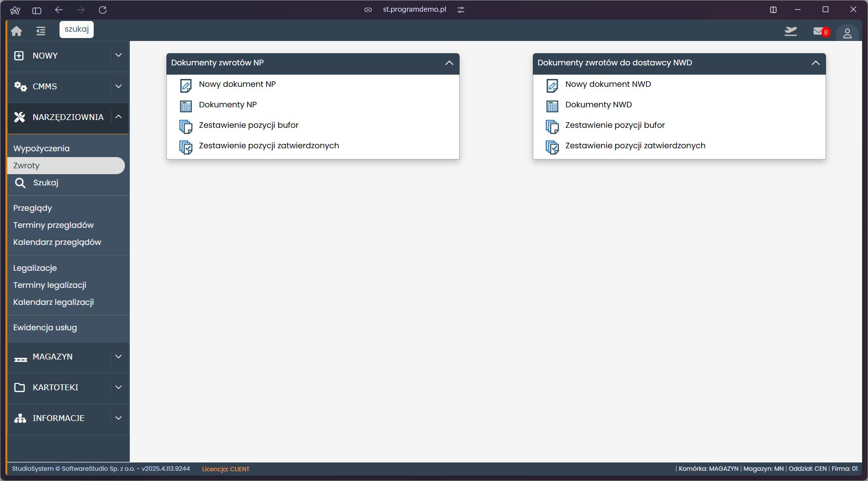Collapse Dokumenty zwrotów do dostawcy NWD panel
The width and height of the screenshot is (868, 481).
[x=815, y=63]
